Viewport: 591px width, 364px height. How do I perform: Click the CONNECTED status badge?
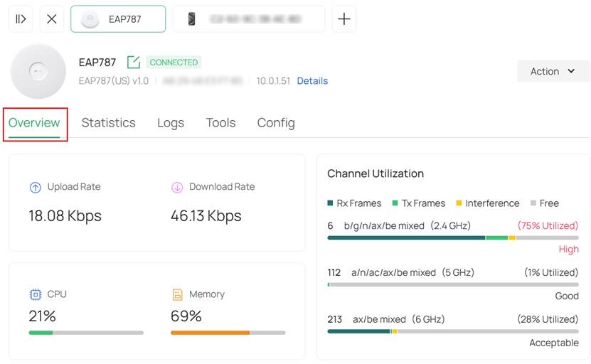[x=174, y=62]
